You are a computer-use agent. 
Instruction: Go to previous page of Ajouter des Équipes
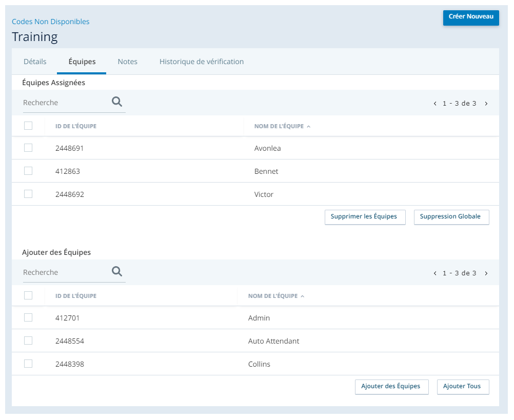click(x=435, y=273)
